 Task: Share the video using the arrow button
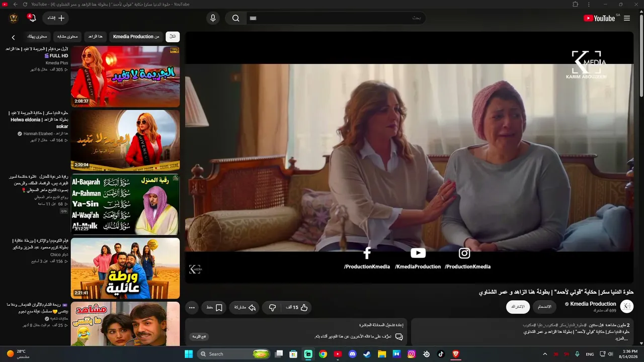pyautogui.click(x=245, y=307)
